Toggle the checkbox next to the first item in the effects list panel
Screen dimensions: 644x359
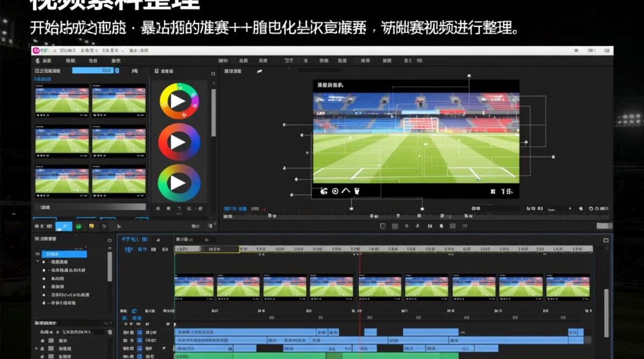(51, 341)
